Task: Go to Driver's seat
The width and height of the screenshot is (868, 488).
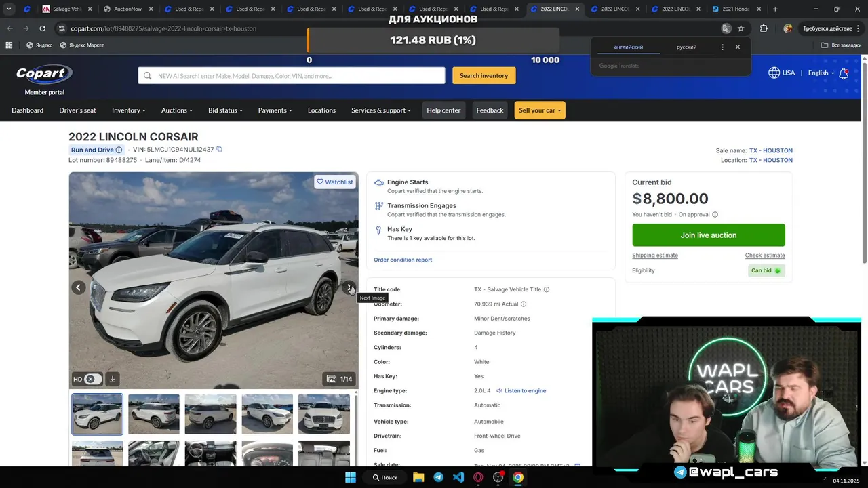Action: coord(77,110)
